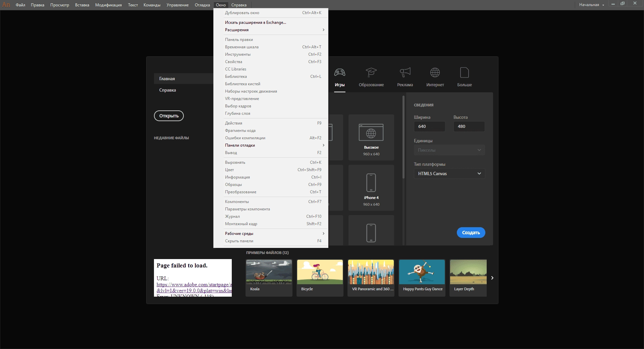Choose Цвет in Окно menu
644x349 pixels.
[271, 170]
